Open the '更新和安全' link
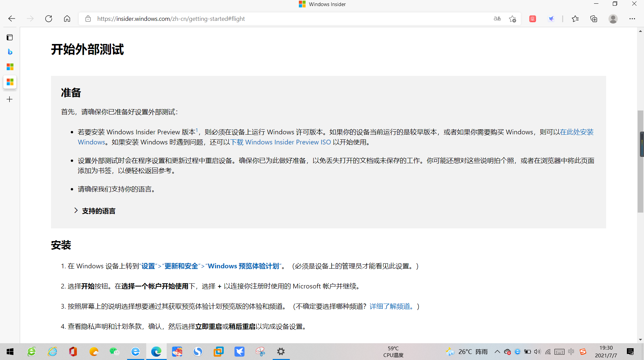 [181, 266]
